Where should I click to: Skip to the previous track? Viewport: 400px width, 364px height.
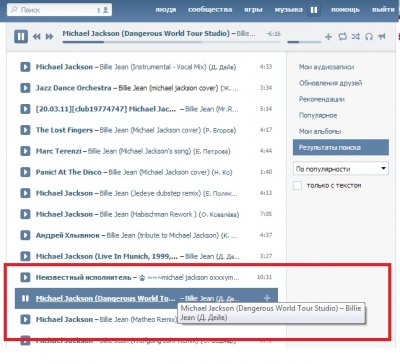click(x=37, y=36)
